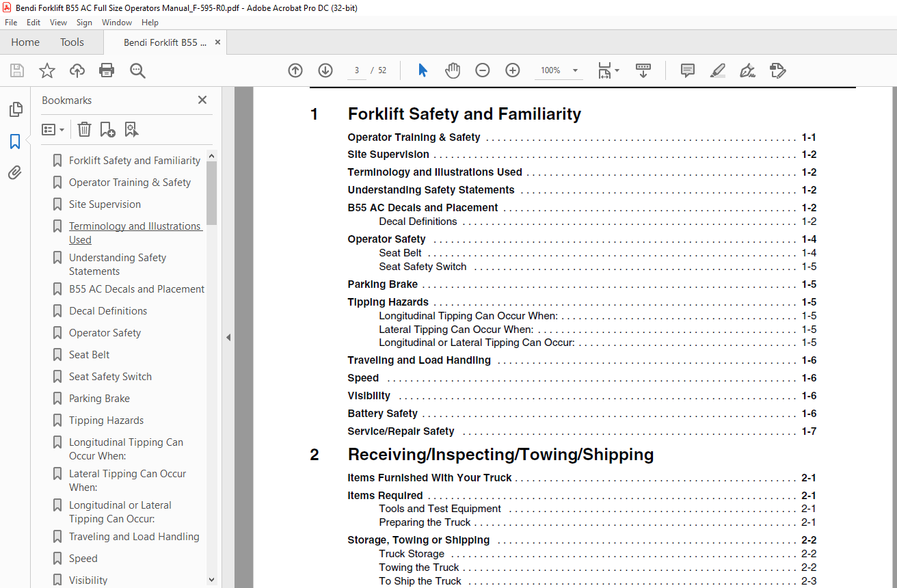Click the Save file icon
Image resolution: width=897 pixels, height=588 pixels.
pos(17,70)
